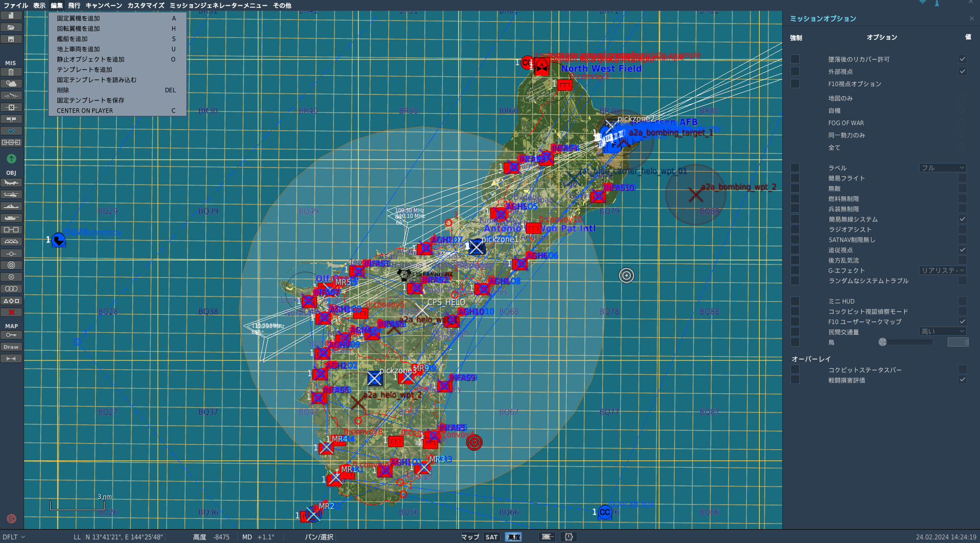Choose CENTER ON PLAYER menu entry
Screen dimensions: 980x543
point(117,111)
